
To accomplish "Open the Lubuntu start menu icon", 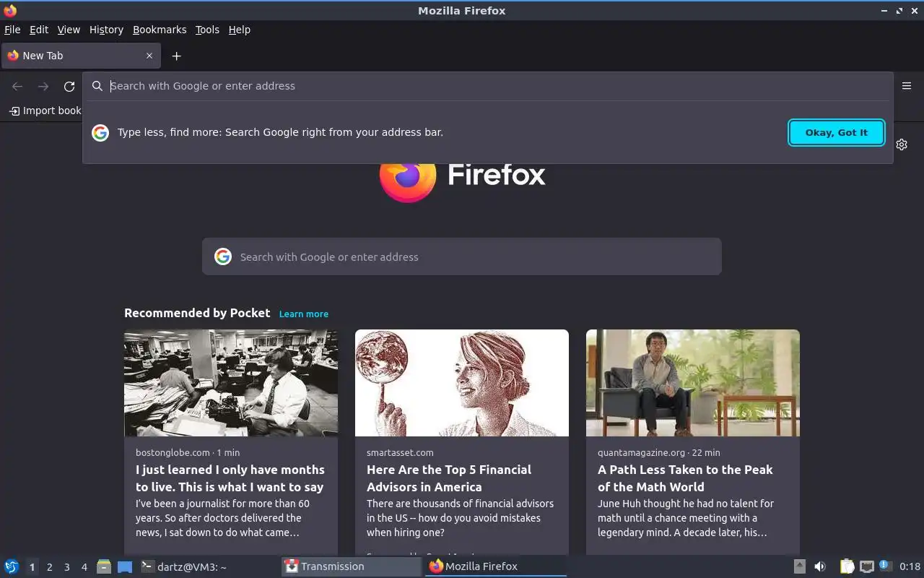I will point(12,566).
